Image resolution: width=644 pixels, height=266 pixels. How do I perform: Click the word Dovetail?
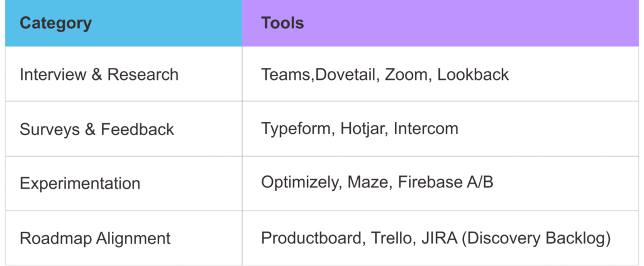point(344,75)
